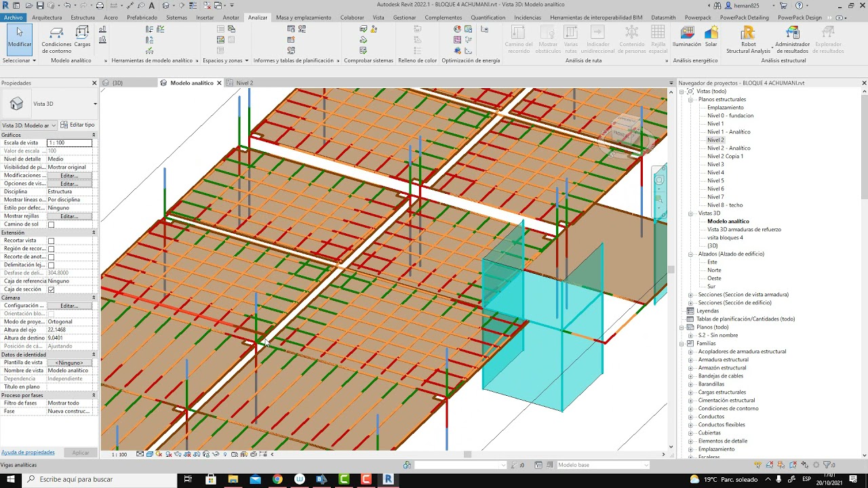This screenshot has width=868, height=488.
Task: Open Chrome from the Windows taskbar
Action: pyautogui.click(x=277, y=479)
